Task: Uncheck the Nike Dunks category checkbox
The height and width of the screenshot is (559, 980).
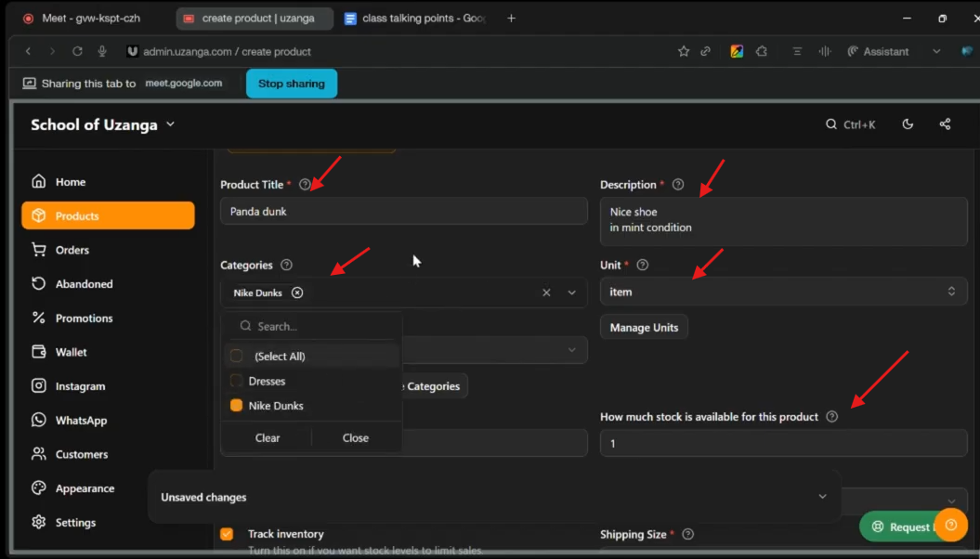Action: click(x=236, y=406)
